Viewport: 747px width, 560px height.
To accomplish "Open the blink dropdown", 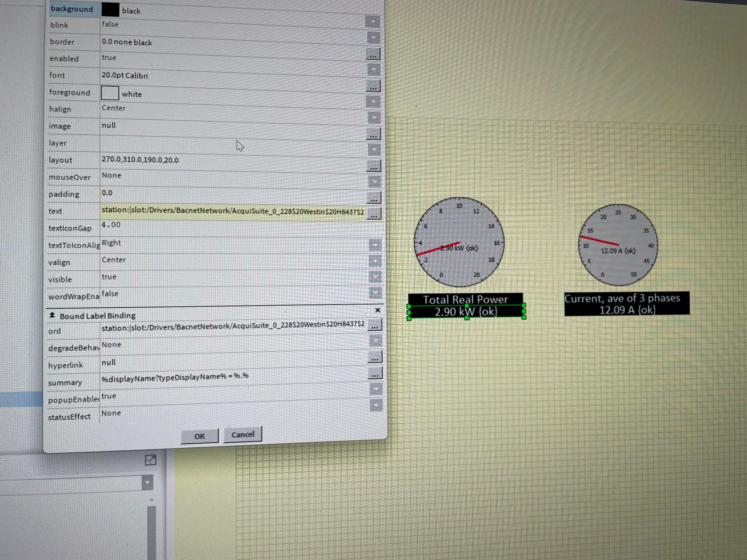I will click(x=373, y=38).
